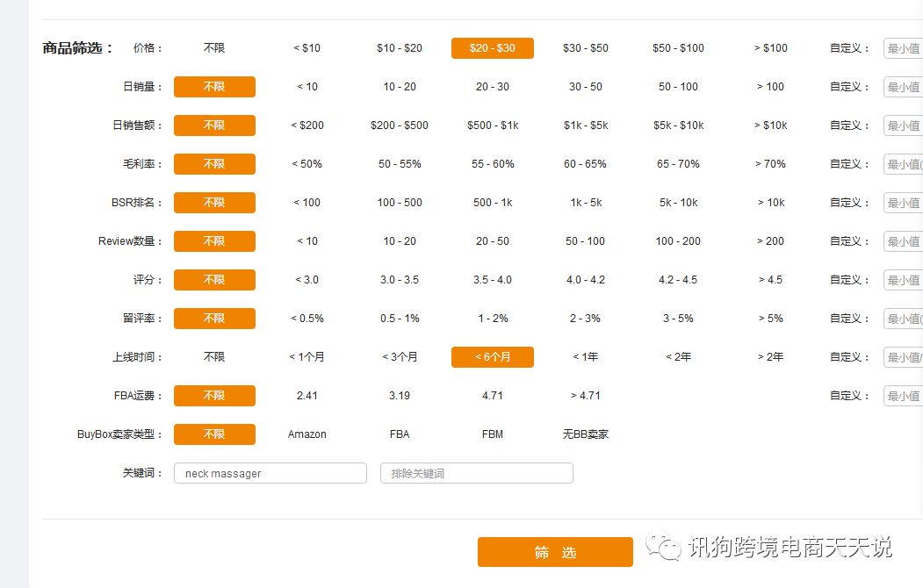923x588 pixels.
Task: Select review rate 1 - 2%
Action: click(492, 319)
